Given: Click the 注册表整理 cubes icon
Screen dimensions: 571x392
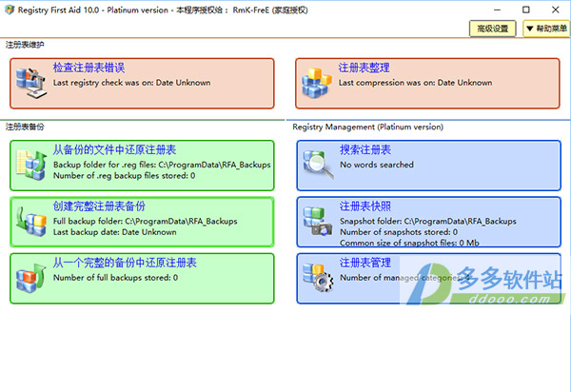Looking at the screenshot, I should [x=317, y=83].
